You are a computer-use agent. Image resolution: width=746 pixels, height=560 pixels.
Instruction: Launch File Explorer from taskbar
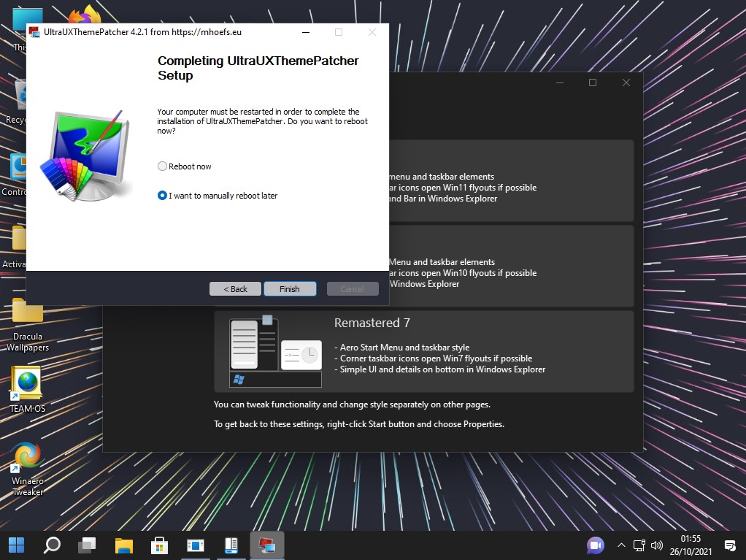(123, 545)
